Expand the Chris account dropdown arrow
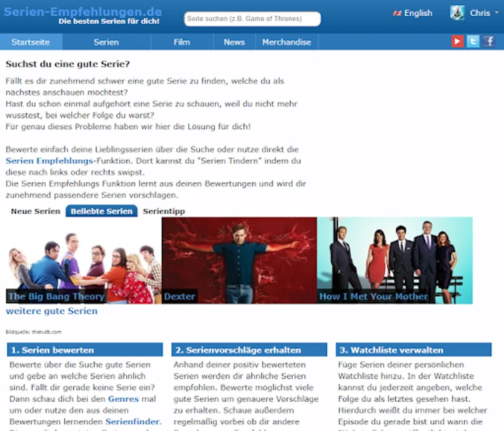Image resolution: width=504 pixels, height=431 pixels. tap(497, 12)
